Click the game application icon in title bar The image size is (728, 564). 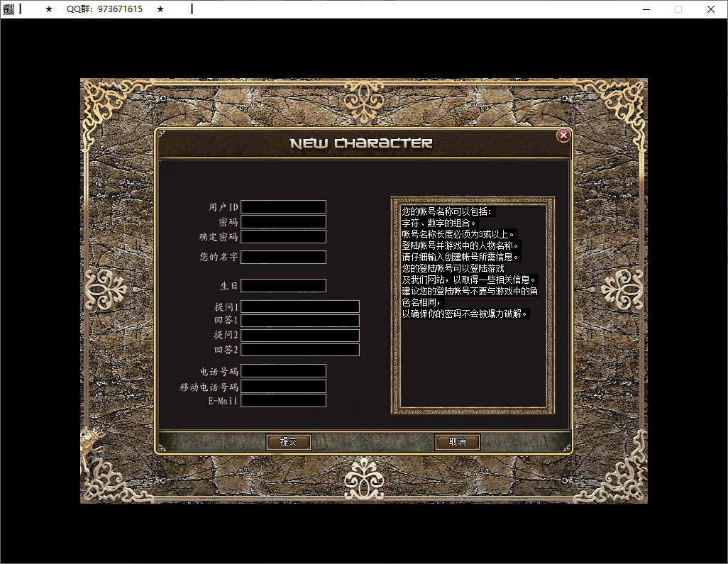(x=9, y=9)
